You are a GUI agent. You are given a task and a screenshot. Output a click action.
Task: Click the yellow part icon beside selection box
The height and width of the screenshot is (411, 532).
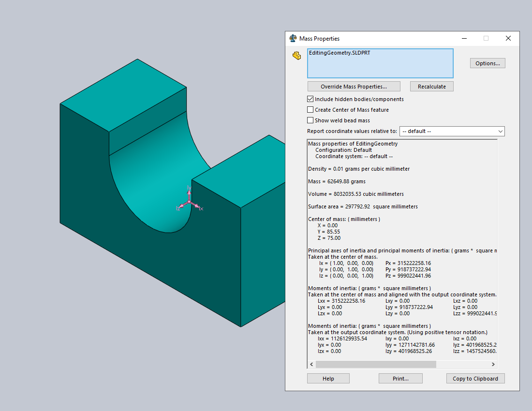[296, 56]
